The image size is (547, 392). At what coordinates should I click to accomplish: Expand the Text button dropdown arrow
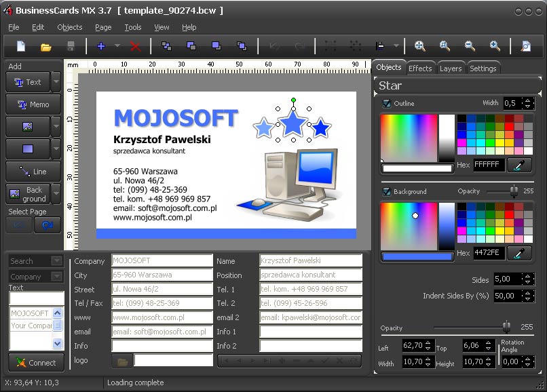(56, 82)
